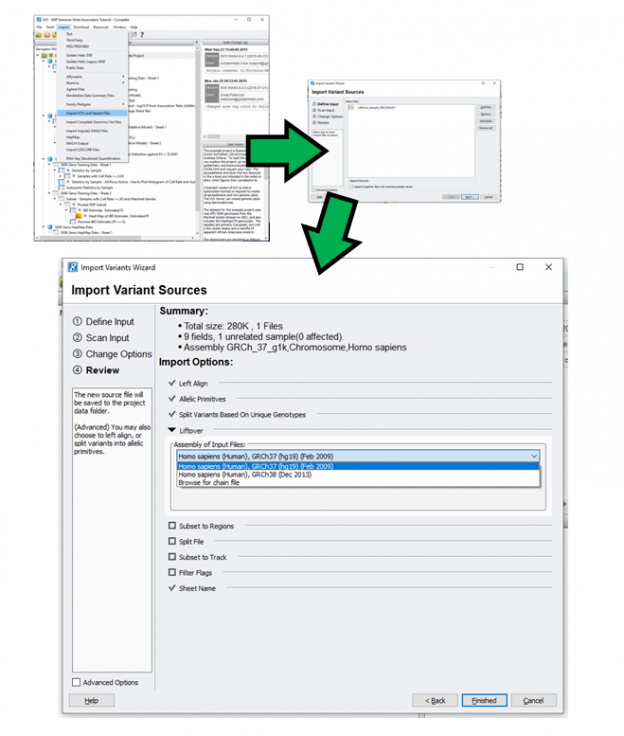Open the Assembly of Input Files combo box
The height and width of the screenshot is (736, 624).
coord(358,456)
